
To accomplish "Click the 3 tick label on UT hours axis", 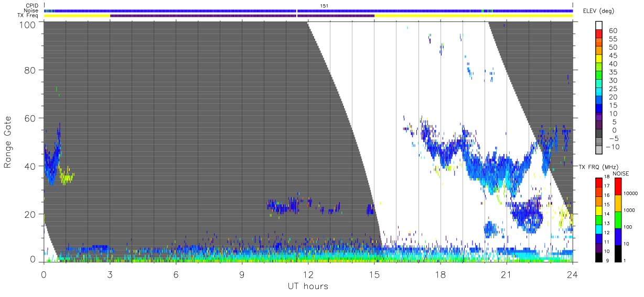I will tap(110, 274).
